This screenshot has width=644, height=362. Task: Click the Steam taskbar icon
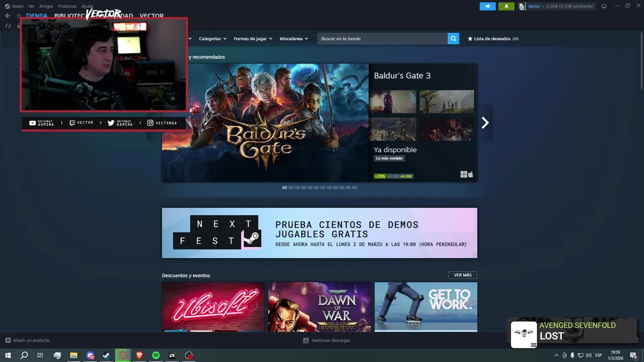[x=107, y=355]
